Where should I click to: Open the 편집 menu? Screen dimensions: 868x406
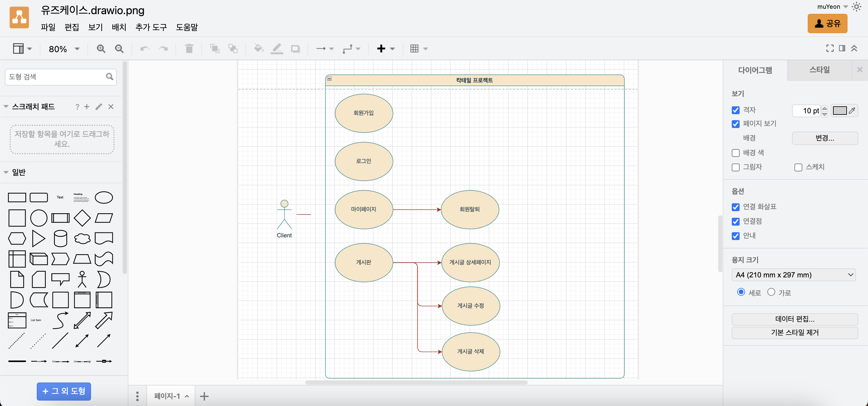click(71, 27)
